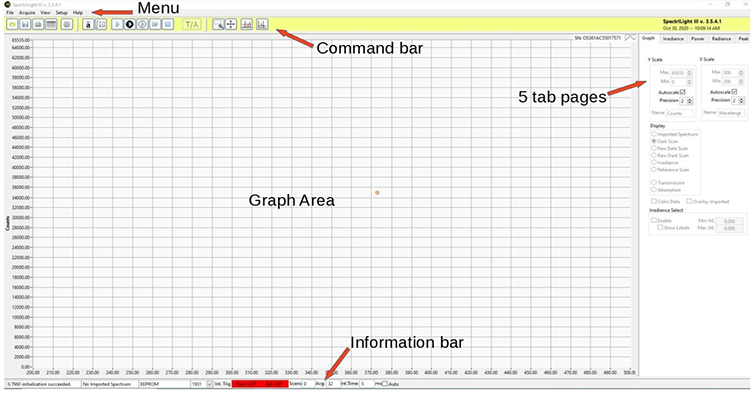Click the Avg value input field

point(333,384)
